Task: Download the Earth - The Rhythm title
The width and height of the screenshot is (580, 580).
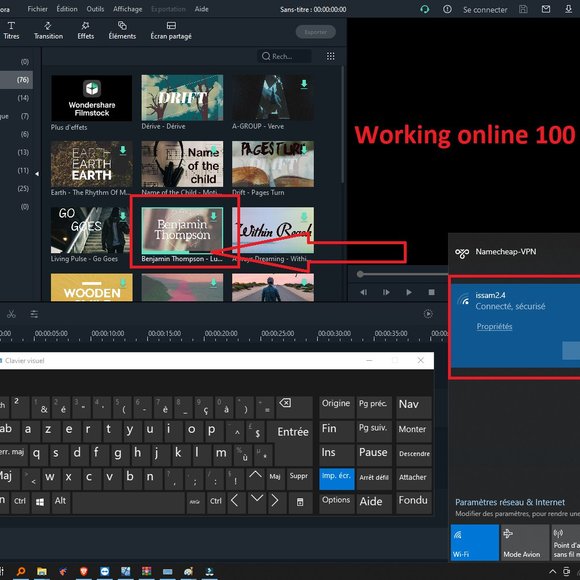Action: click(x=123, y=150)
